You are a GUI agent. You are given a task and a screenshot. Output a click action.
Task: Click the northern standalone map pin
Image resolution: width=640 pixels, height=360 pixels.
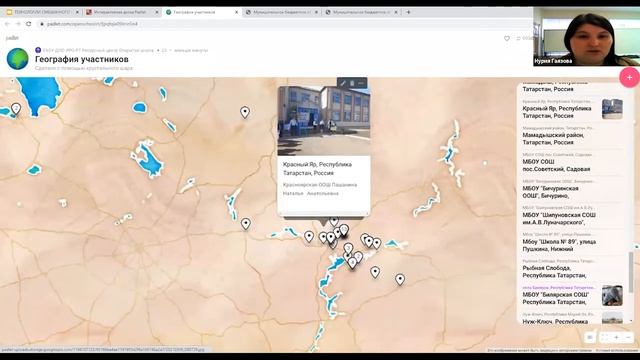coord(244,112)
